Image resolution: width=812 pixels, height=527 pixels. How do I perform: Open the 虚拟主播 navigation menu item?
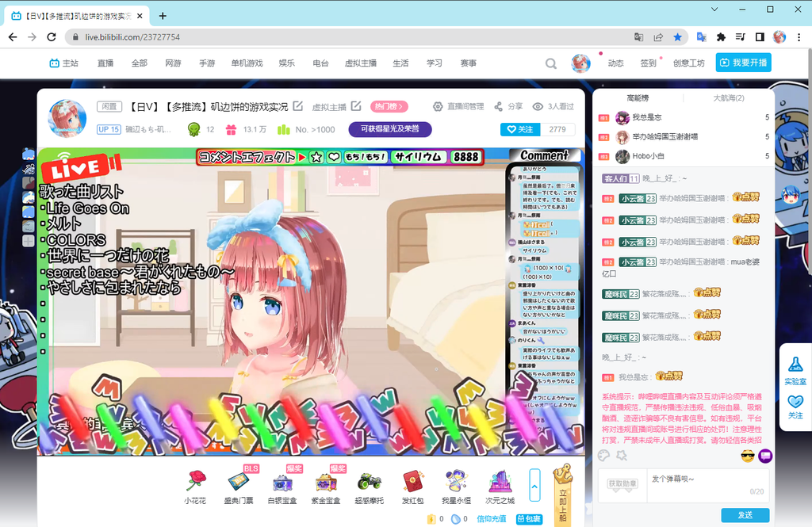click(x=360, y=63)
